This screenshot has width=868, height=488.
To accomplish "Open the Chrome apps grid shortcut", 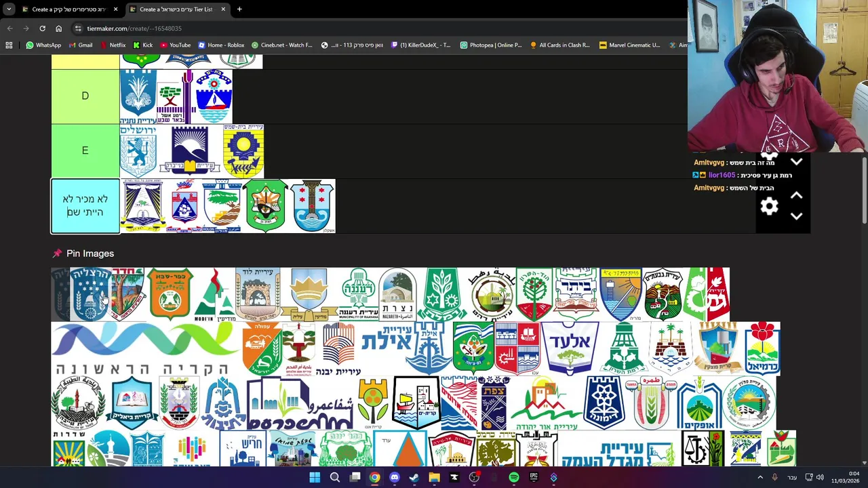I will click(9, 45).
